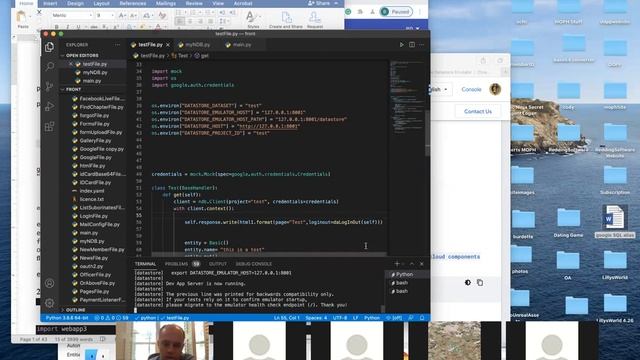Add a new terminal with plus icon
Image resolution: width=640 pixels, height=360 pixels.
coord(396,264)
